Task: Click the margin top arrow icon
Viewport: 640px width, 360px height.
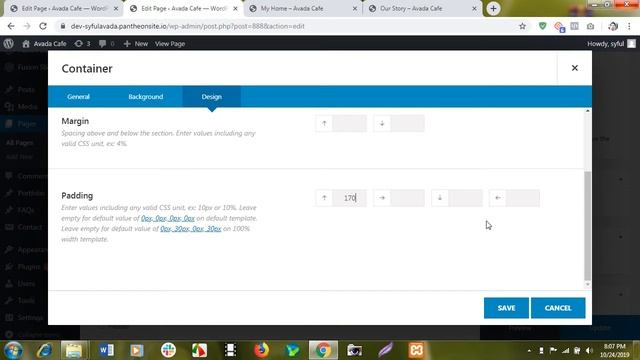Action: coord(324,123)
